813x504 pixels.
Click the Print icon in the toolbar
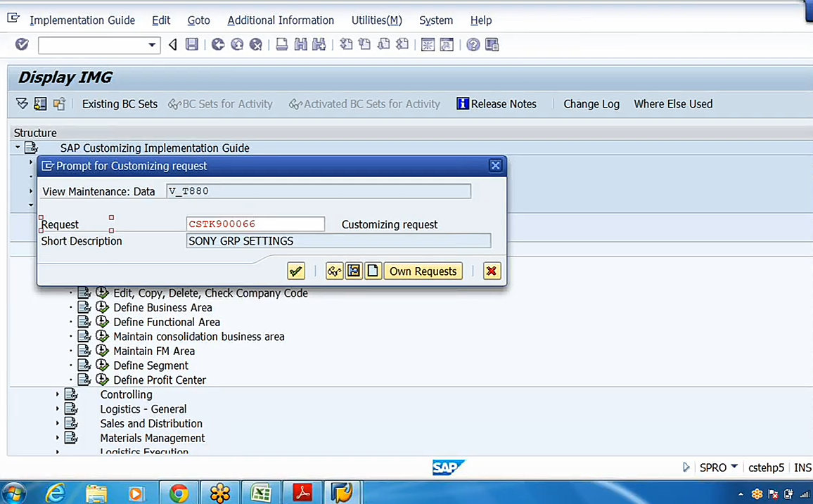tap(281, 44)
